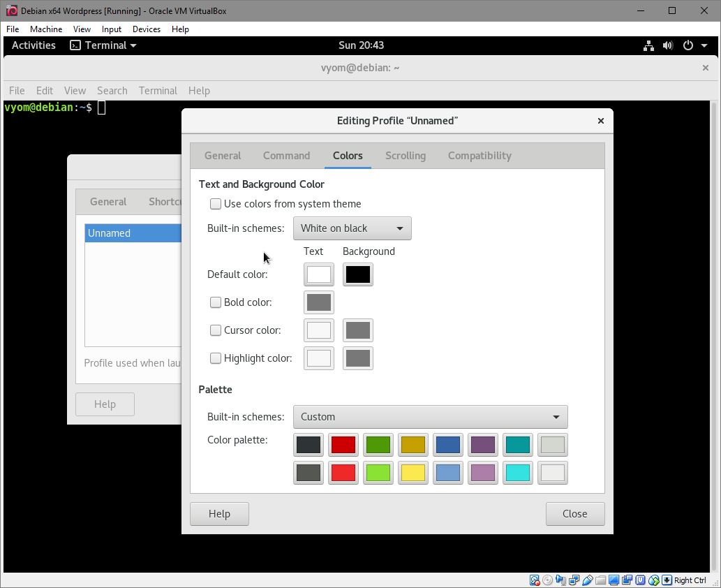Click the Terminal app icon in top bar

(75, 45)
